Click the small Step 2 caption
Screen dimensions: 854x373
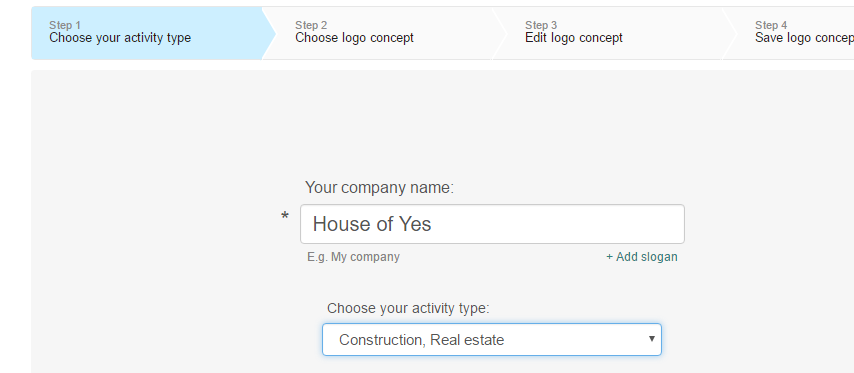[x=311, y=25]
